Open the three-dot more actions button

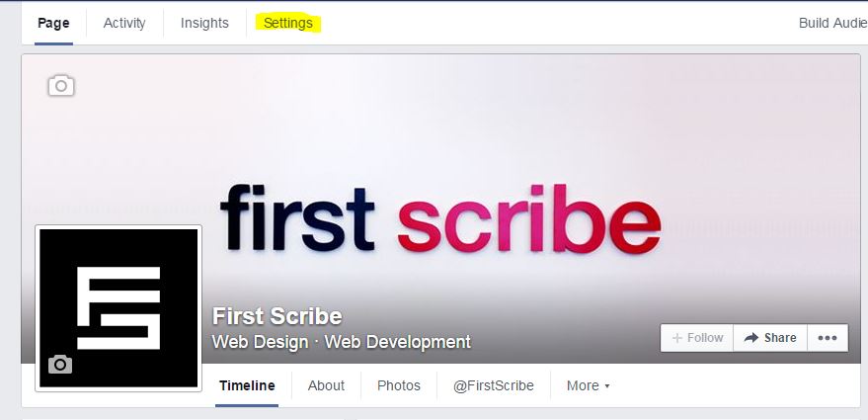(828, 338)
